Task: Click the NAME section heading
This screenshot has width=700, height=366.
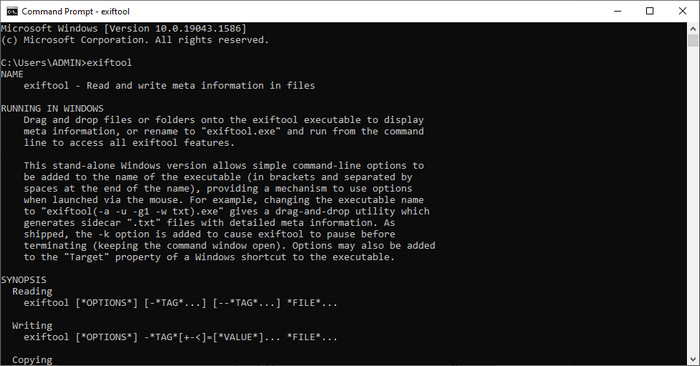Action: coord(12,74)
